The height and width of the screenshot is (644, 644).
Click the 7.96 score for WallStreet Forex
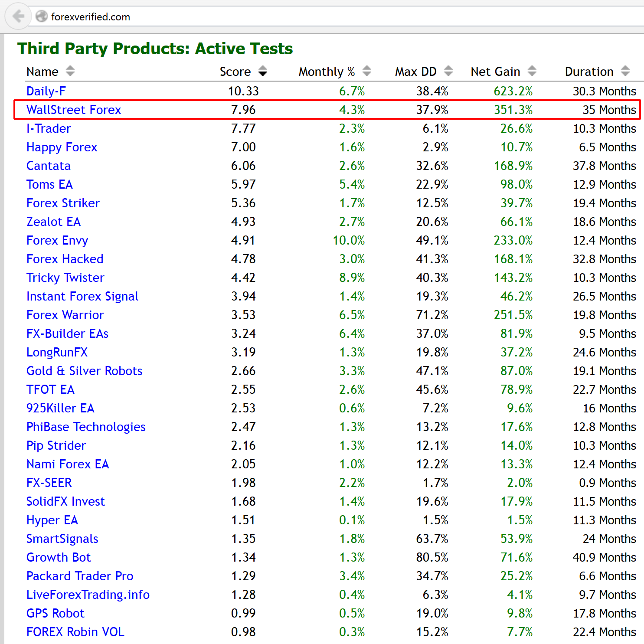(x=243, y=110)
